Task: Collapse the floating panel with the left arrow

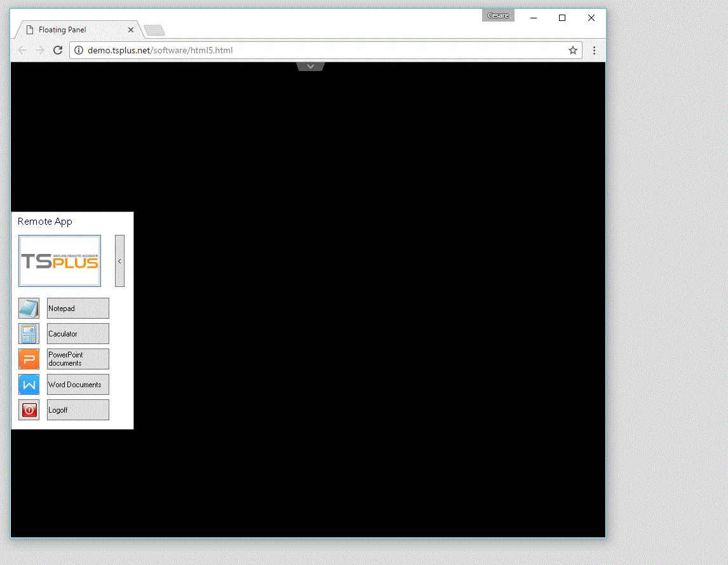Action: 120,261
